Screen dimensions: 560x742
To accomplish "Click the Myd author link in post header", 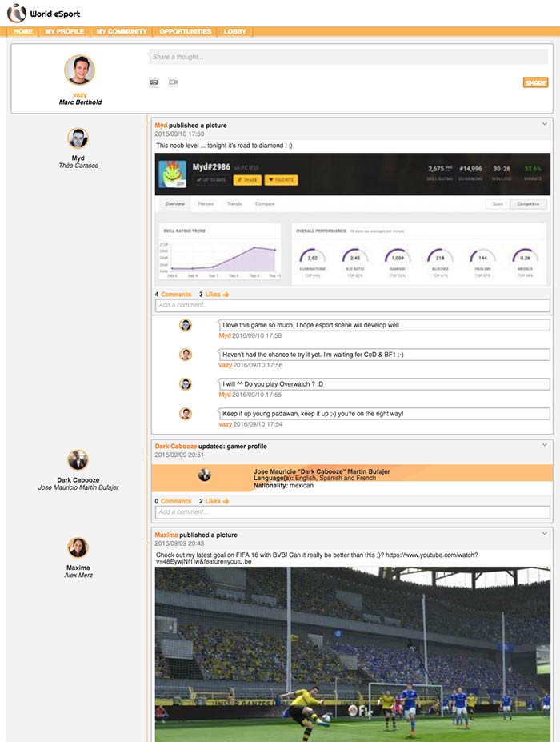I will pyautogui.click(x=161, y=126).
